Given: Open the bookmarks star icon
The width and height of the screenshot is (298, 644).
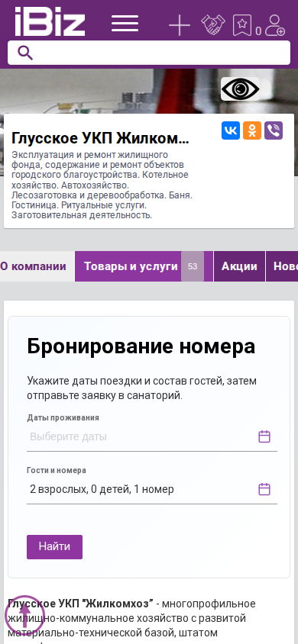Looking at the screenshot, I should pyautogui.click(x=242, y=25).
